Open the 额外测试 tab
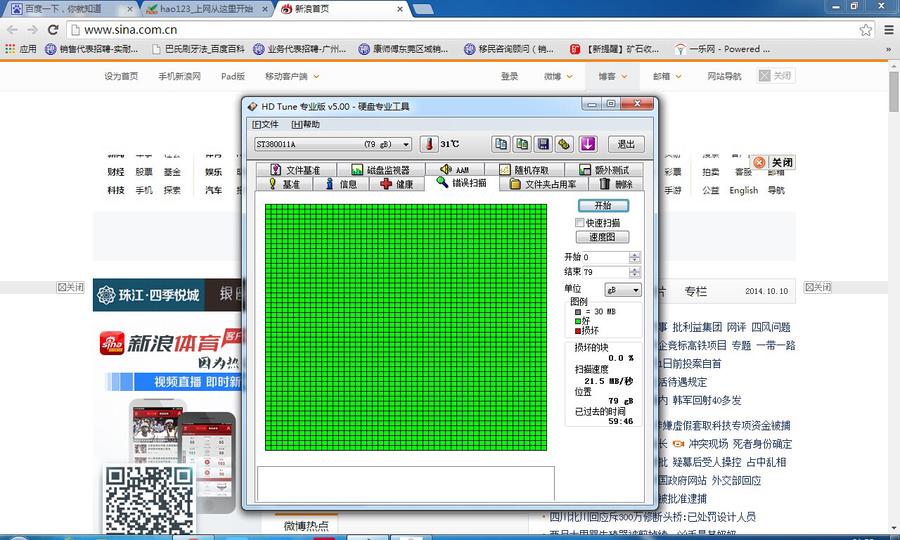Screen dimensions: 900x540 tap(604, 170)
